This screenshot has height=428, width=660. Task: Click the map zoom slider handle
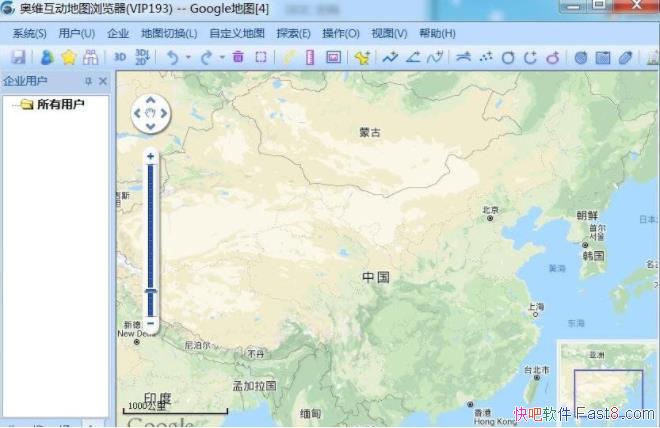[150, 291]
